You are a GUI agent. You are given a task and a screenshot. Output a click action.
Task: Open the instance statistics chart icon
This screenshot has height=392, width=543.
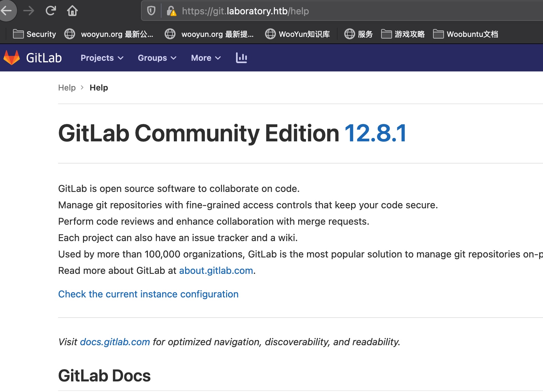[241, 58]
